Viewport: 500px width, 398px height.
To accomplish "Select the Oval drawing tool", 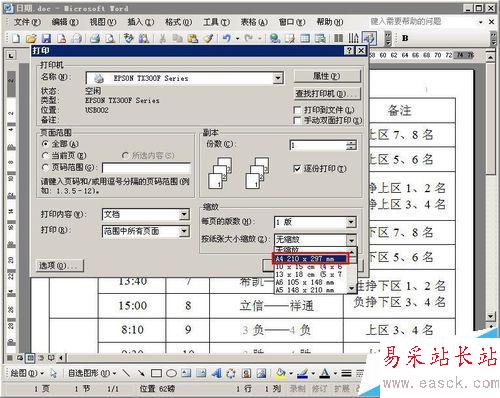I will tap(171, 373).
